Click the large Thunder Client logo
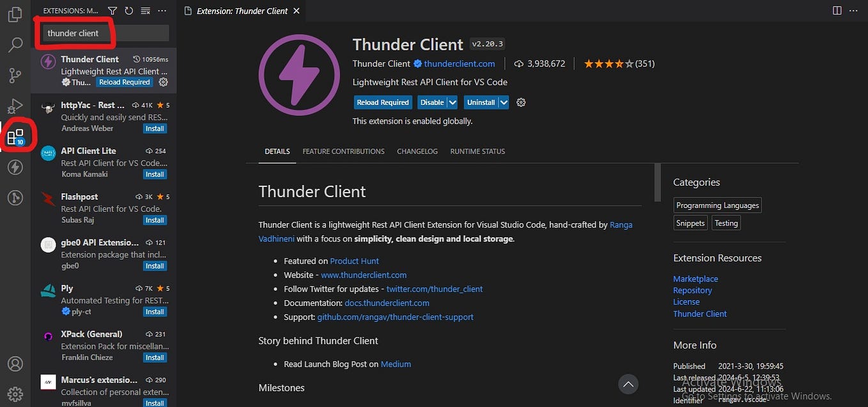Screen dimensions: 868x407 point(299,75)
